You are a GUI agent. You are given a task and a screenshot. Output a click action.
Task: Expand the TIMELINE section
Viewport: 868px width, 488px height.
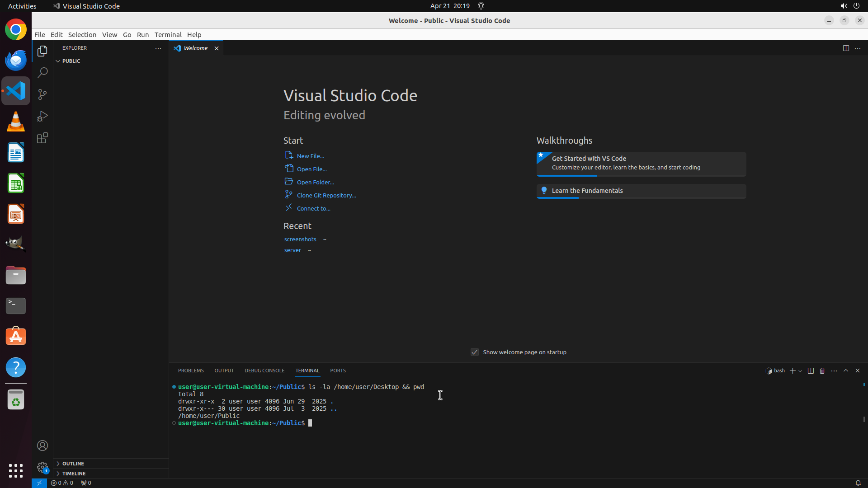(74, 474)
